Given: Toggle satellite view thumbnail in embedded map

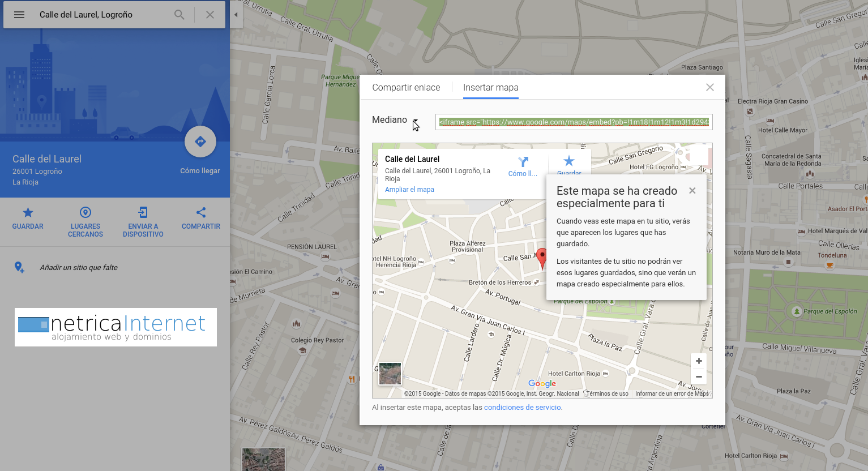Looking at the screenshot, I should tap(390, 374).
